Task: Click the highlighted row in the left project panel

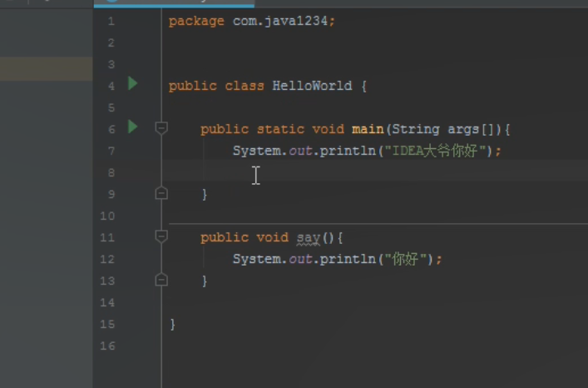Action: (x=46, y=69)
